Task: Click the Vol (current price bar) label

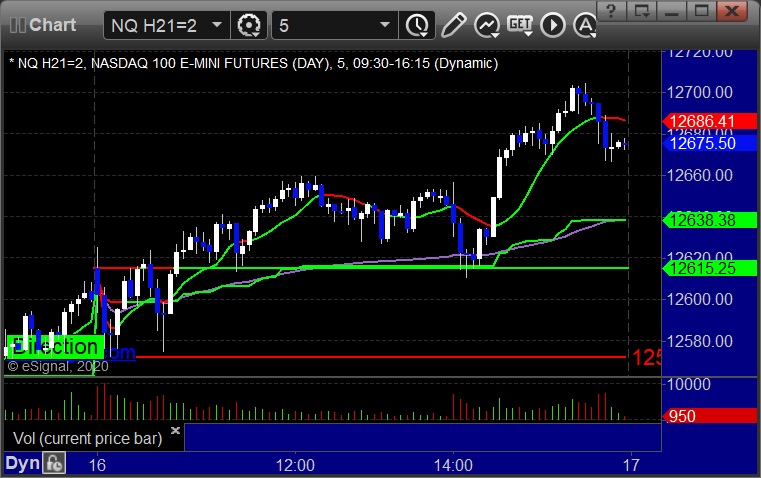Action: (x=87, y=439)
